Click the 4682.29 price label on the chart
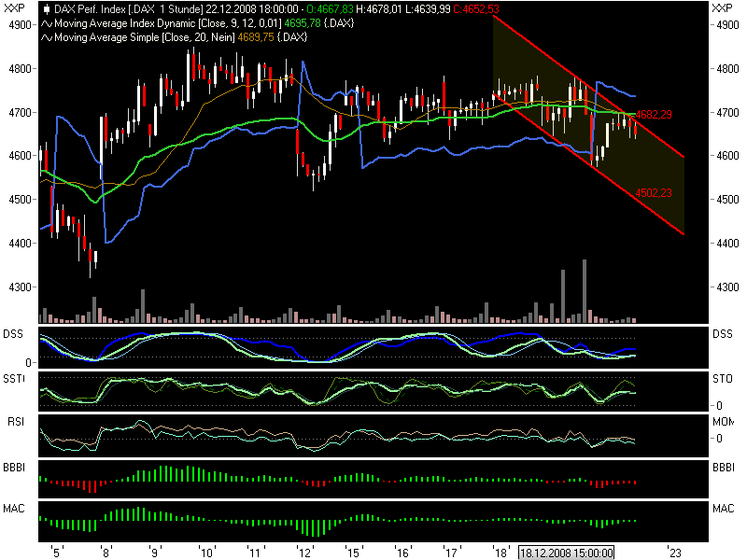This screenshot has height=560, width=747. (x=654, y=112)
